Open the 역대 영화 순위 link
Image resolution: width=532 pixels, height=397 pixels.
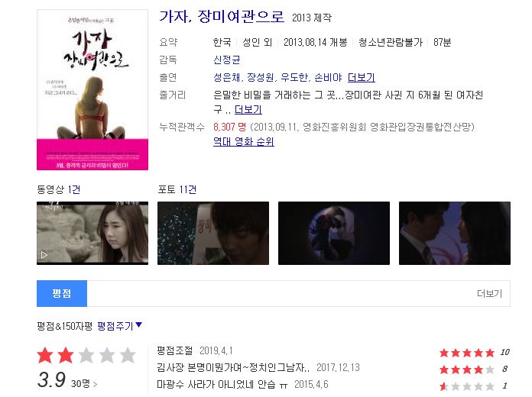[x=244, y=141]
